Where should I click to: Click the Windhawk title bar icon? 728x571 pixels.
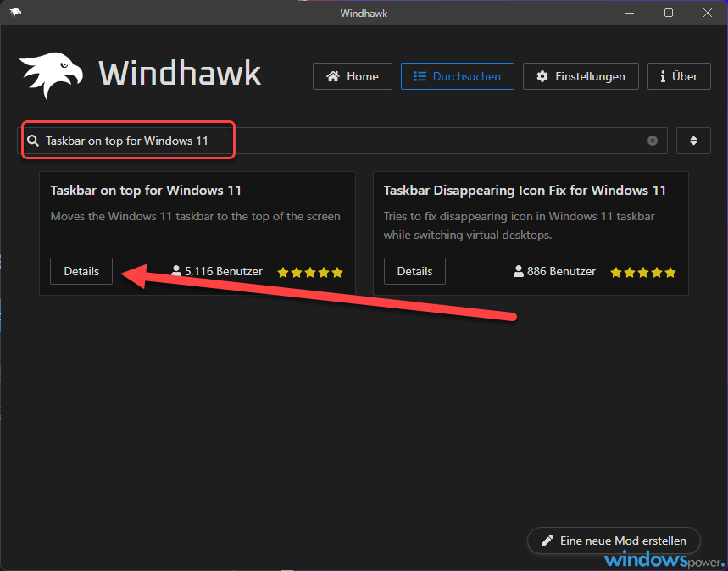(x=15, y=13)
